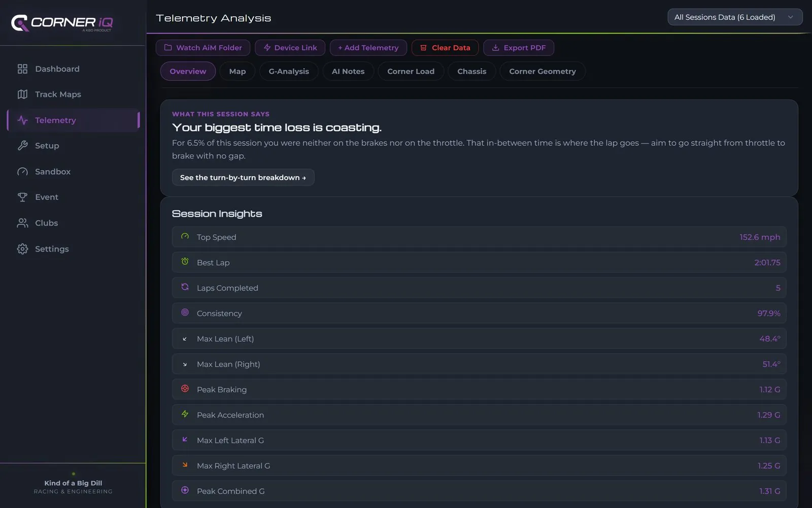Click the 'Kind of a Big Dill' team name

pos(73,483)
